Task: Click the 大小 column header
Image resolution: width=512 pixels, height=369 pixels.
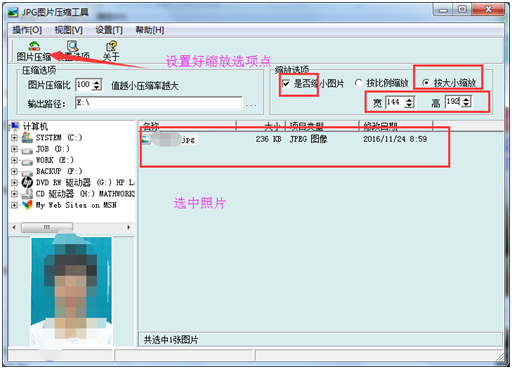Action: click(261, 126)
